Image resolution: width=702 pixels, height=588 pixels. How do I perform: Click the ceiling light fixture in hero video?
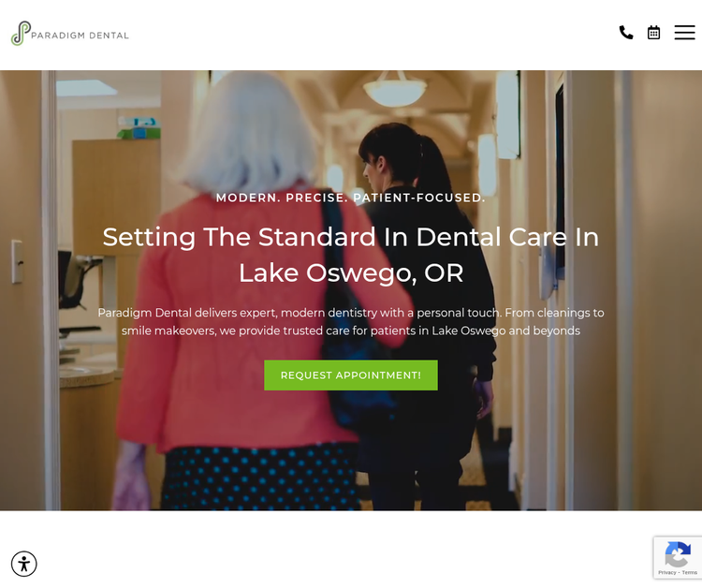pos(394,89)
